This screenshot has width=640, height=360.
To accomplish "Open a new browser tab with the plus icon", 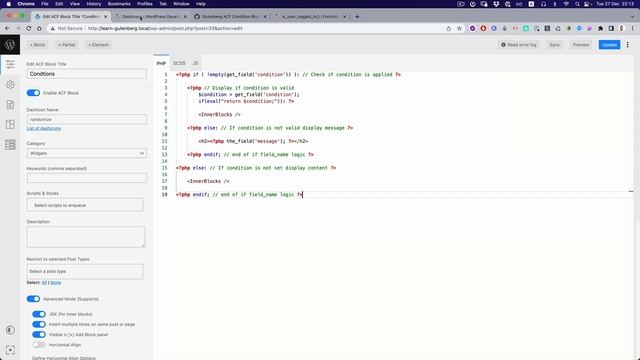I will click(357, 16).
